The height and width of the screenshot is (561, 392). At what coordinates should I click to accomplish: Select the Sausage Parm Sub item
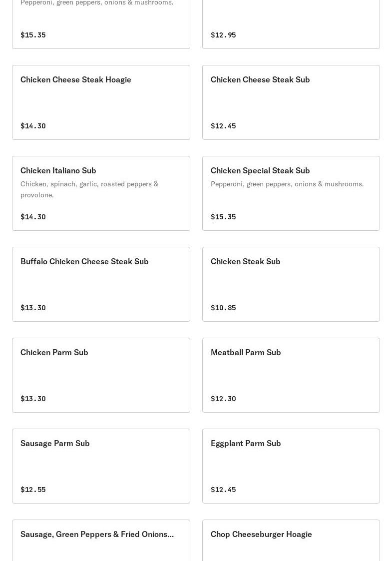pyautogui.click(x=101, y=466)
